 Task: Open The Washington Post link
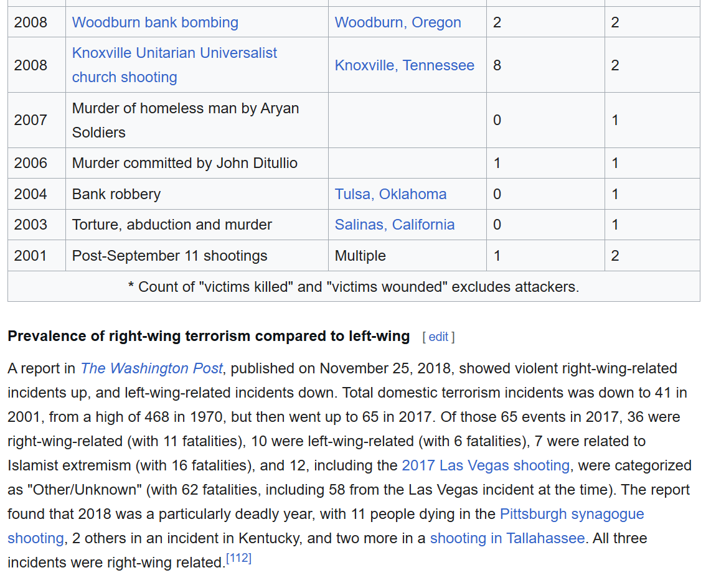(151, 368)
